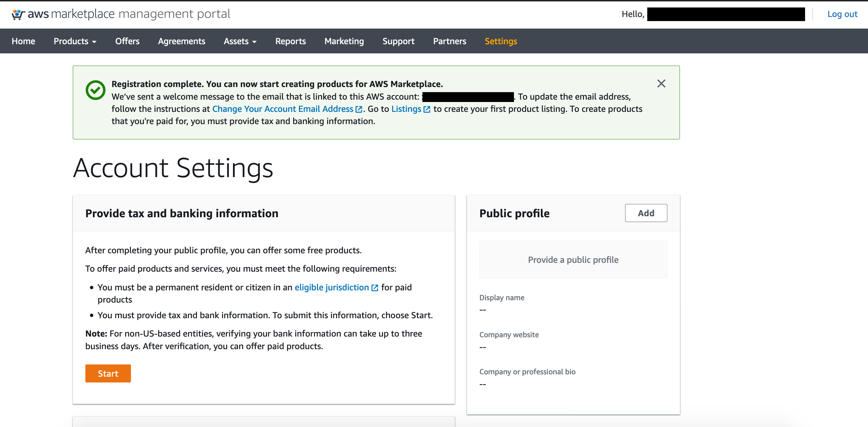868x427 pixels.
Task: Open the Marketing section
Action: (344, 41)
